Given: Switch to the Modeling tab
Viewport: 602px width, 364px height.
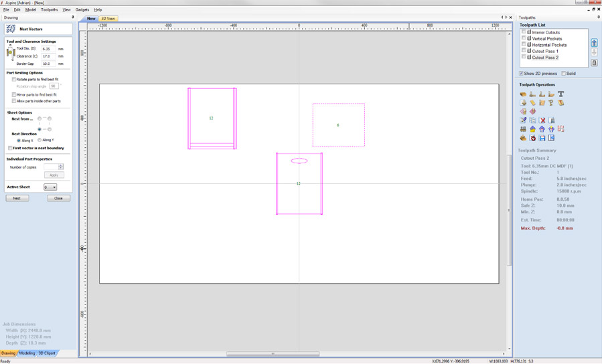Looking at the screenshot, I should [x=27, y=353].
